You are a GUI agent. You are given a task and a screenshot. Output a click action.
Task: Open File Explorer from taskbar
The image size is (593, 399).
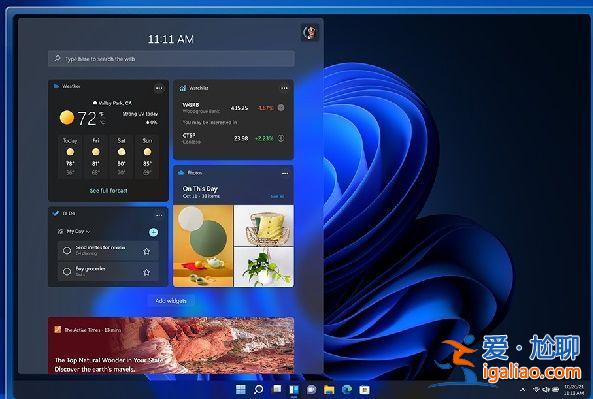(x=329, y=390)
